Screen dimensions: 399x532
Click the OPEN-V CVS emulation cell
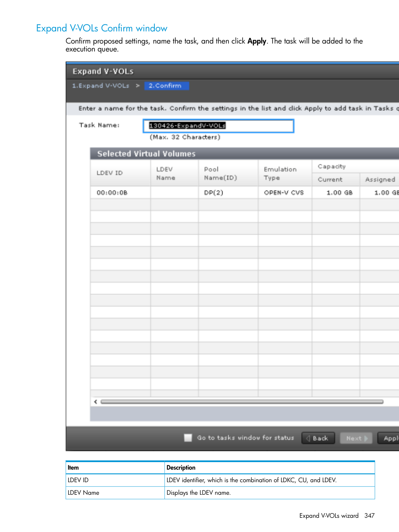(285, 193)
